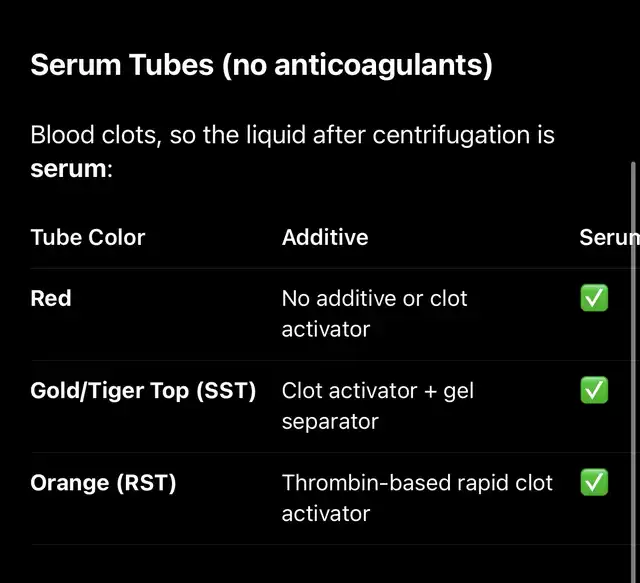Tap the word 'separator' in the Gold row

(x=330, y=421)
